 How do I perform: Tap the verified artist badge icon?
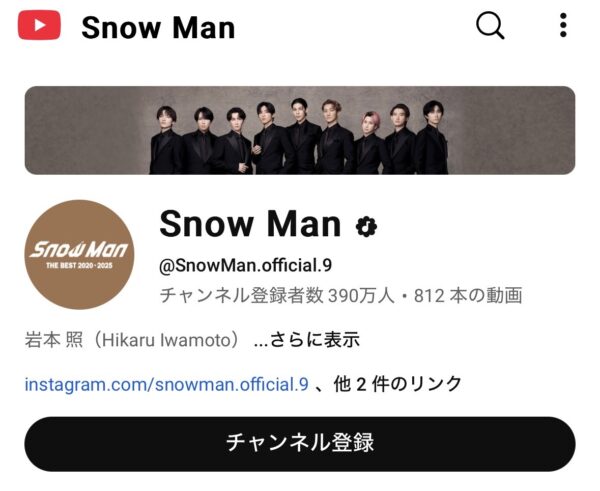(x=366, y=227)
